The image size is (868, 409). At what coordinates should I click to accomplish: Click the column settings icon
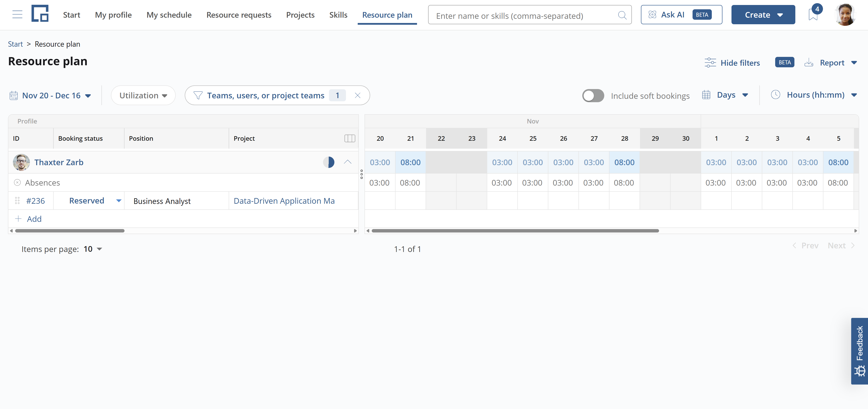[350, 138]
